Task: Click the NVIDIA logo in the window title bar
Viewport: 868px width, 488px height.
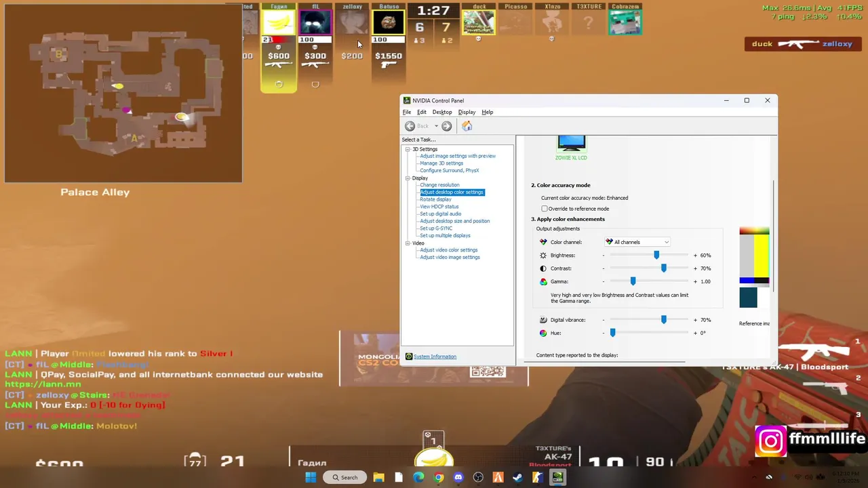Action: (407, 100)
